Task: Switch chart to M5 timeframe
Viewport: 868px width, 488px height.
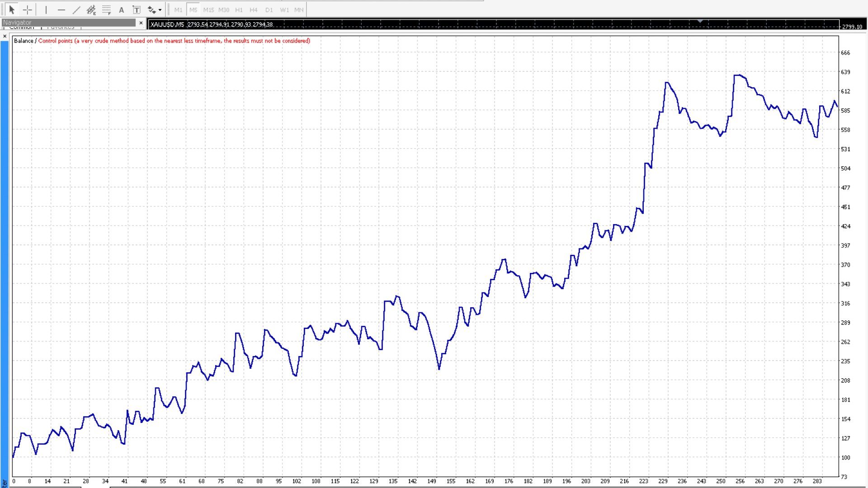Action: pos(193,9)
